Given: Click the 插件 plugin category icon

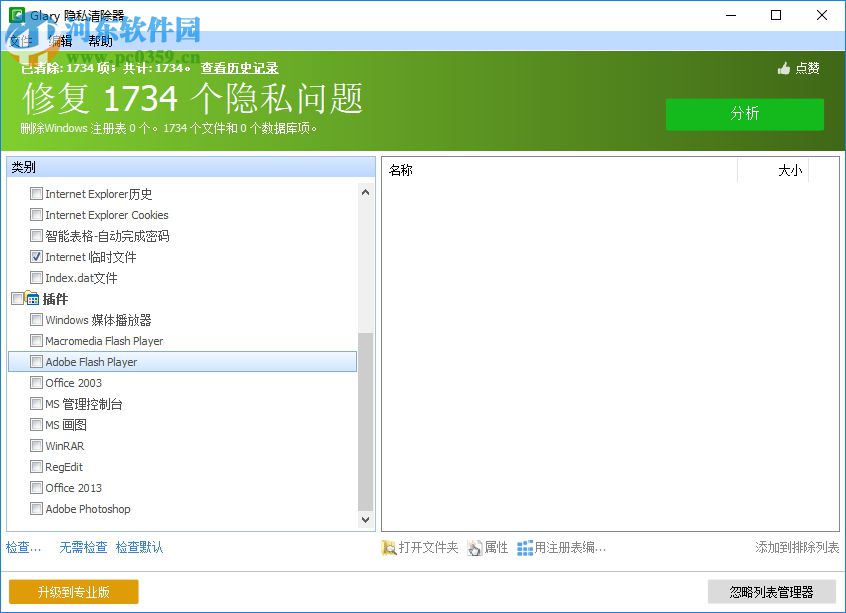Looking at the screenshot, I should [x=33, y=298].
